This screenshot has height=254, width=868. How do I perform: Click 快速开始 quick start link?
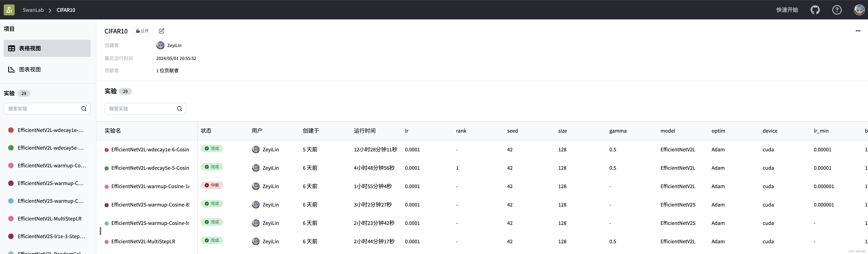[787, 10]
